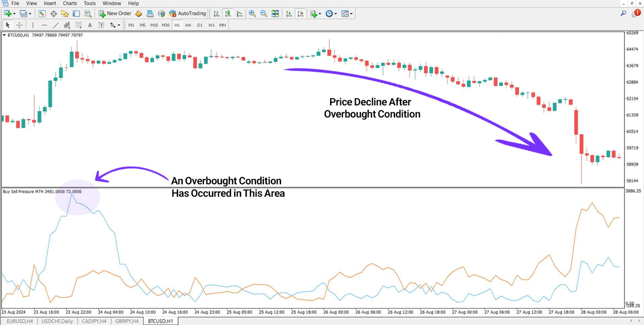Click the New Order button
644x325 pixels.
pos(115,13)
